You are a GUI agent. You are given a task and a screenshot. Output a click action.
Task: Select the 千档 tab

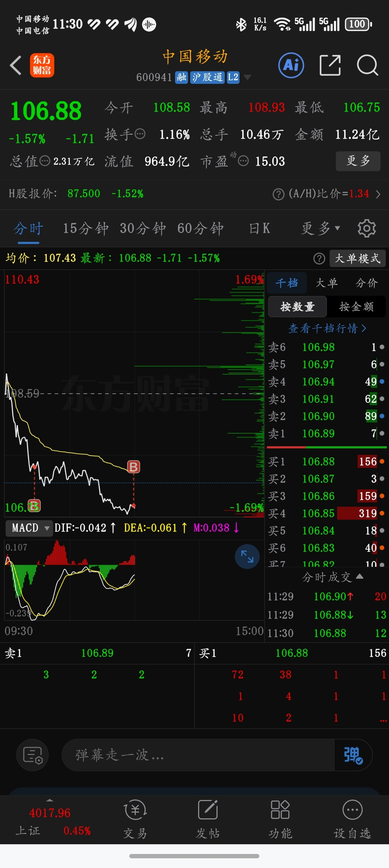(x=287, y=283)
